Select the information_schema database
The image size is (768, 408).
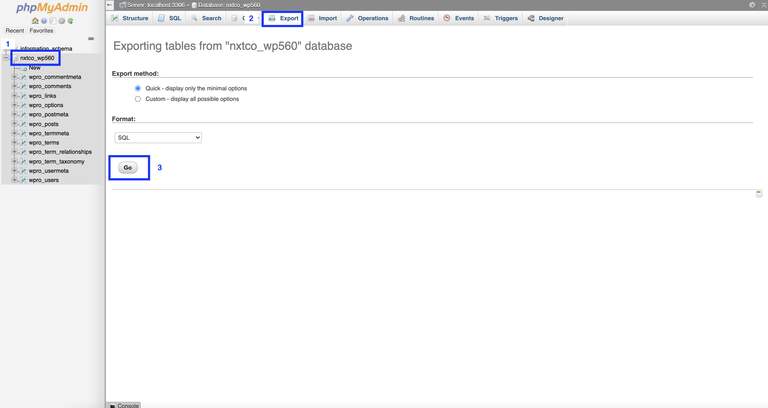click(46, 48)
